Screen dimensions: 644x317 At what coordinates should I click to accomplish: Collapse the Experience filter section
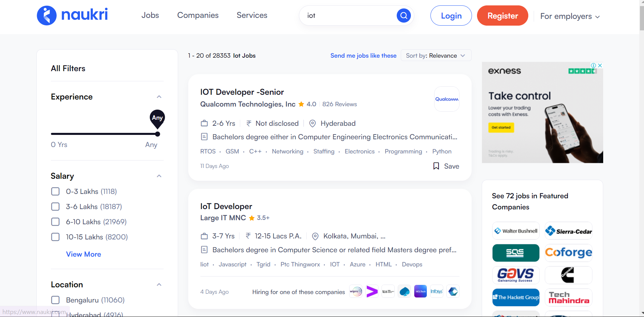(x=159, y=97)
